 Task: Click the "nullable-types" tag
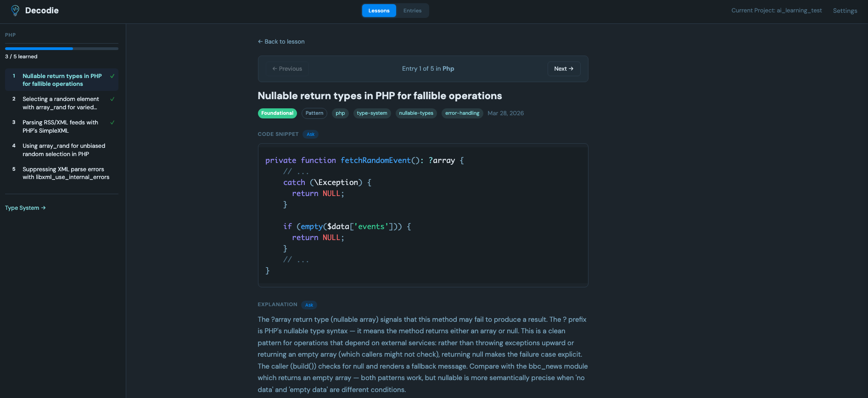tap(416, 113)
